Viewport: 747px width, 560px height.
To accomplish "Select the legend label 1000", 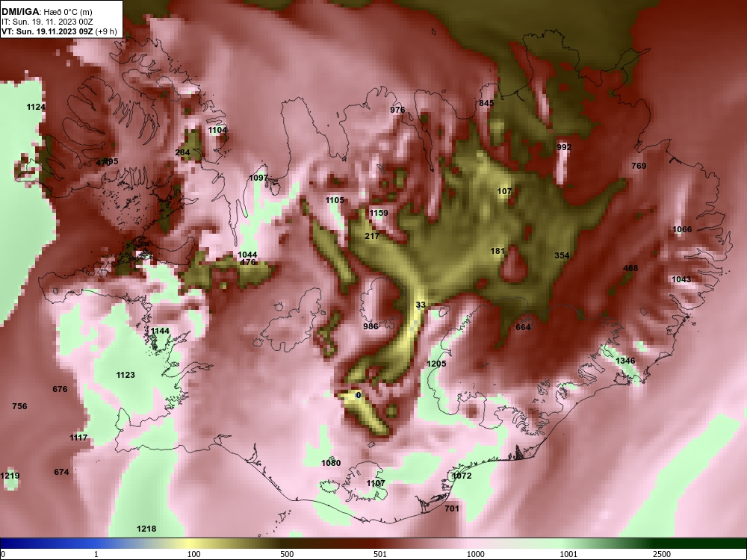I will [x=475, y=554].
